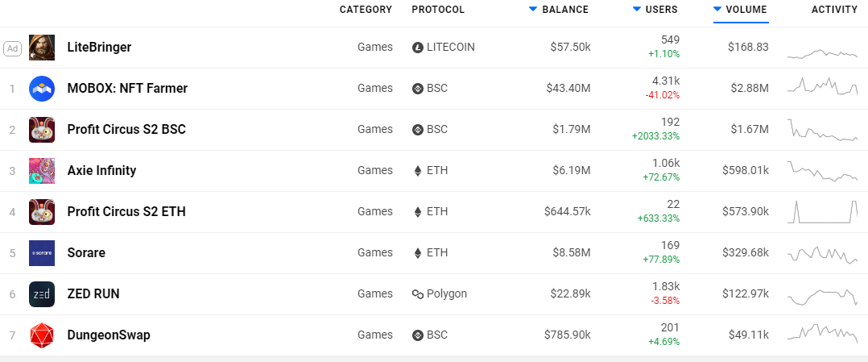Click the Sorare activity sparkline chart
868x362 pixels.
(822, 253)
